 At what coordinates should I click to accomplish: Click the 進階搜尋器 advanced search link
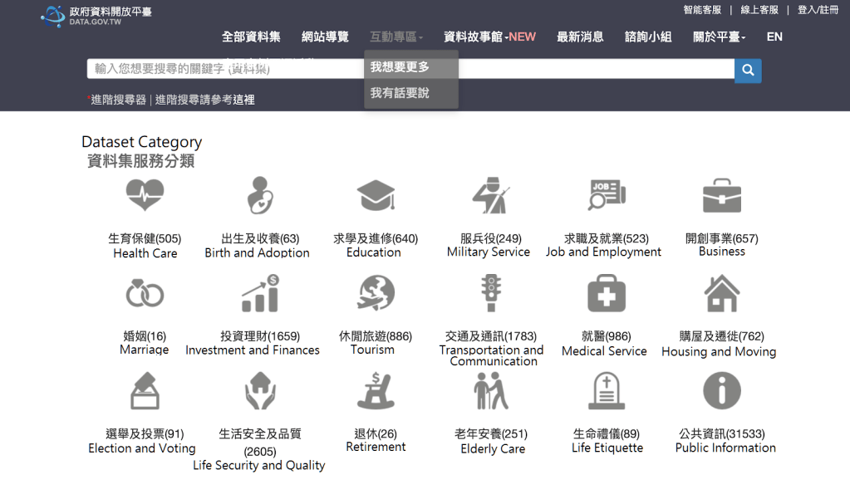coord(119,100)
